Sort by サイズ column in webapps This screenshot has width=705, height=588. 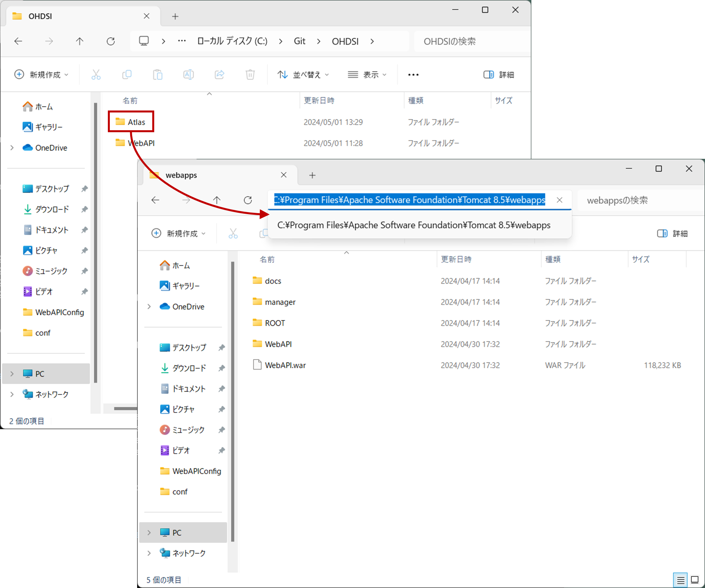641,259
